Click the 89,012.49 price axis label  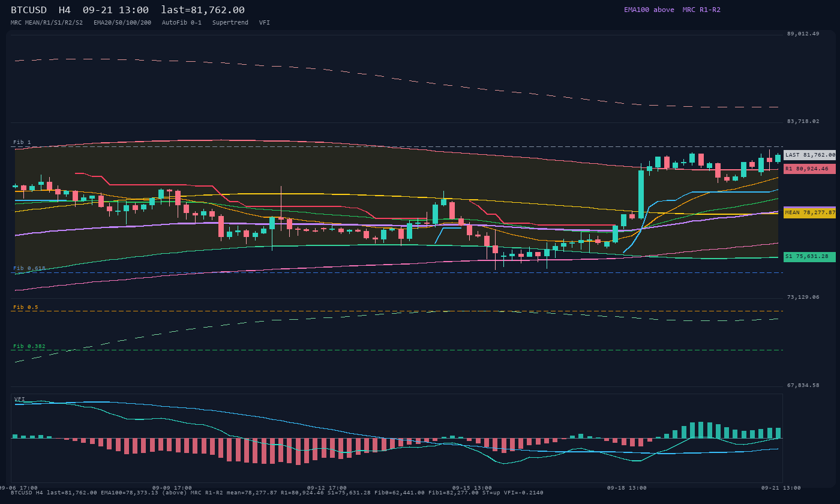click(803, 34)
